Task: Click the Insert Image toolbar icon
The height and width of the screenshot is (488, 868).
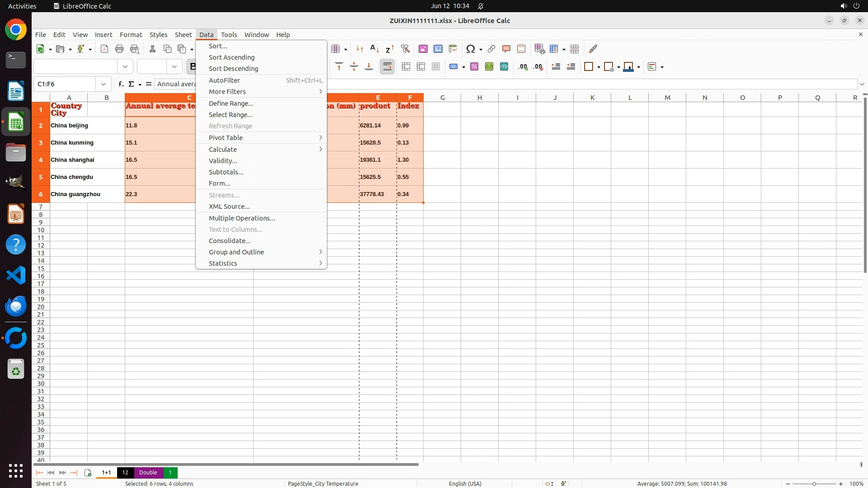Action: coord(423,49)
